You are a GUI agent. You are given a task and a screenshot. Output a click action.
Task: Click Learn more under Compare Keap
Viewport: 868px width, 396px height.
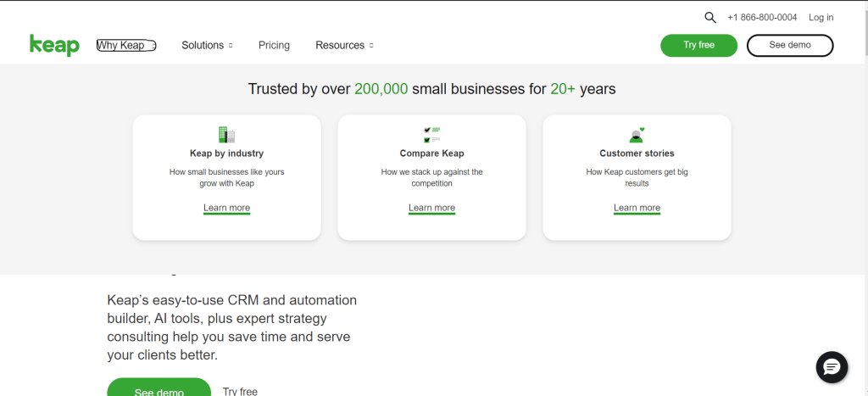click(x=431, y=208)
